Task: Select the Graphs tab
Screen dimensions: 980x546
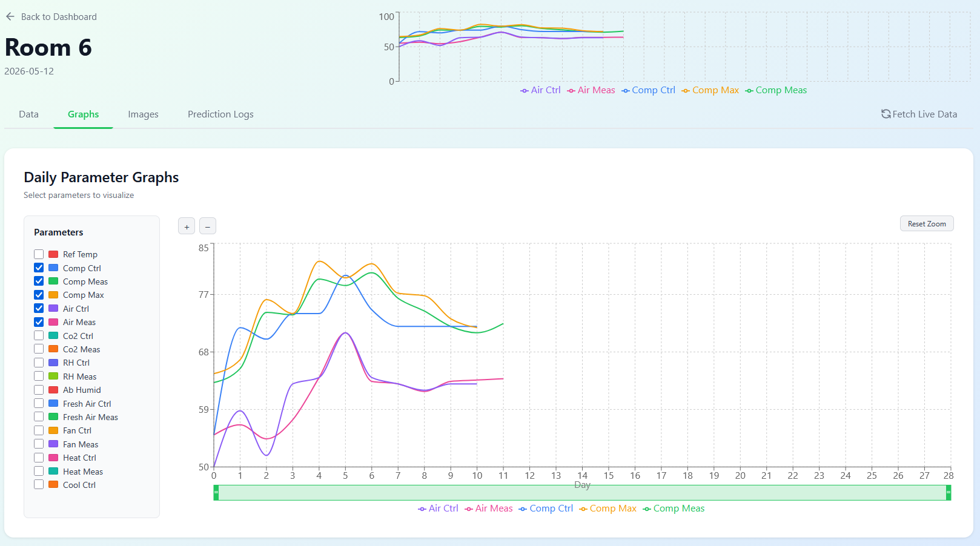Action: point(84,114)
